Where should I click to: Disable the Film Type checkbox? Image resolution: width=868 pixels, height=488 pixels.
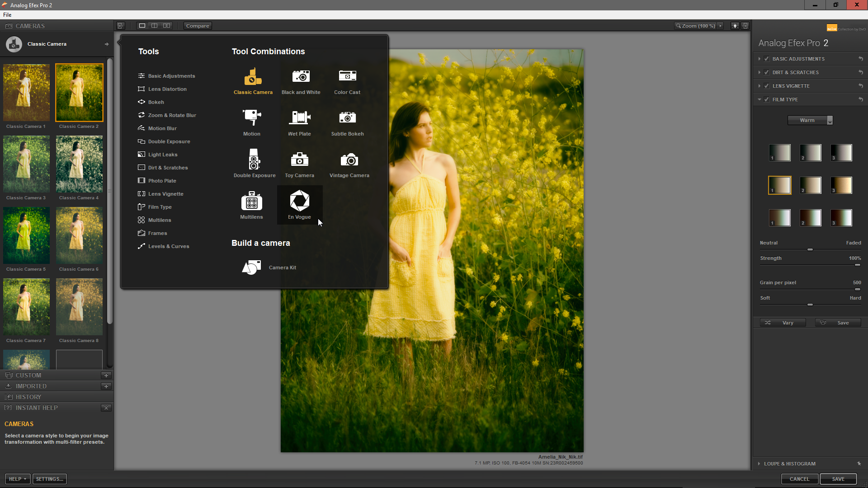click(x=767, y=99)
